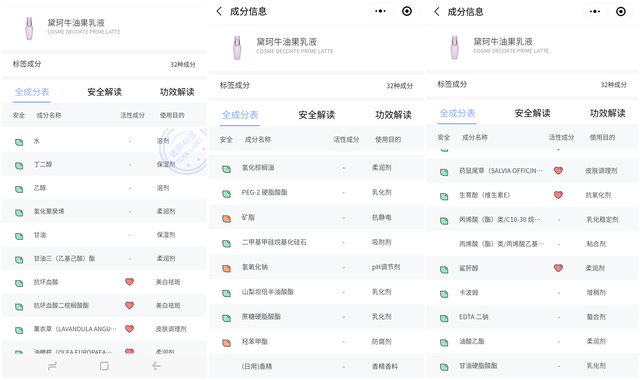Screen dimensions: 640x380
Task: Tap Android home square icon in left screen
Action: [x=104, y=366]
